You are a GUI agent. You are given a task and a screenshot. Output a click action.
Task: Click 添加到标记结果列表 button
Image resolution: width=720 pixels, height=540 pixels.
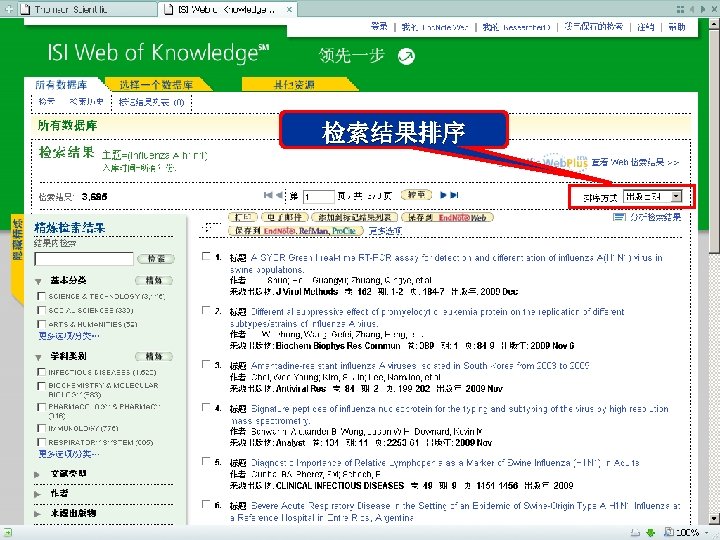click(x=354, y=217)
